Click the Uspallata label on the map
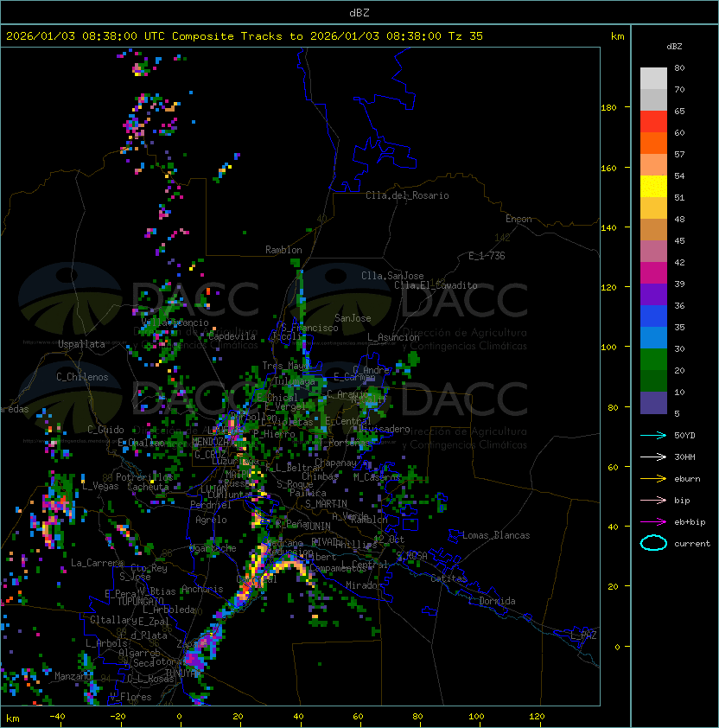The width and height of the screenshot is (719, 728). 81,344
